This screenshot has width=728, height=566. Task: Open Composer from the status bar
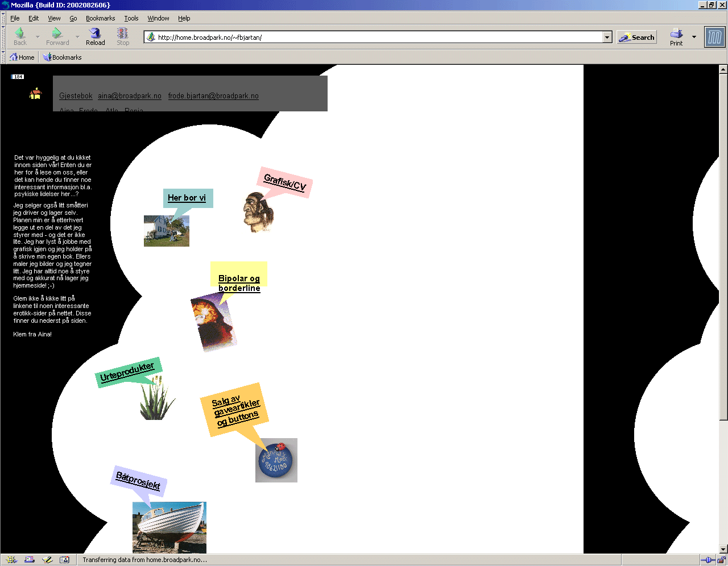47,560
